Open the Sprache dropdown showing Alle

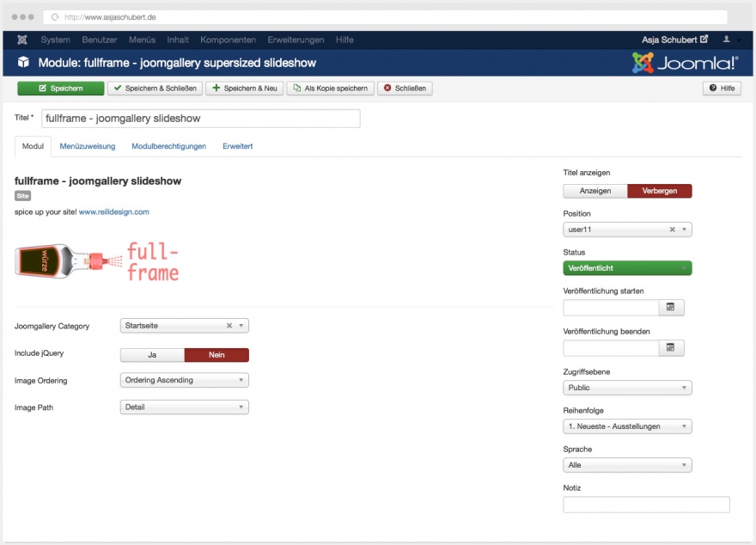pos(627,465)
